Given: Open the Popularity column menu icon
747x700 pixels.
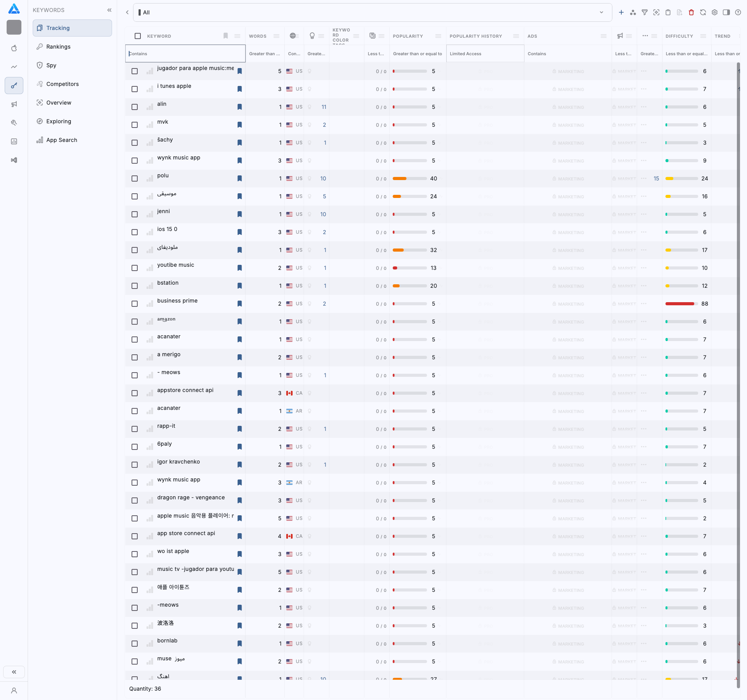Looking at the screenshot, I should coord(438,36).
